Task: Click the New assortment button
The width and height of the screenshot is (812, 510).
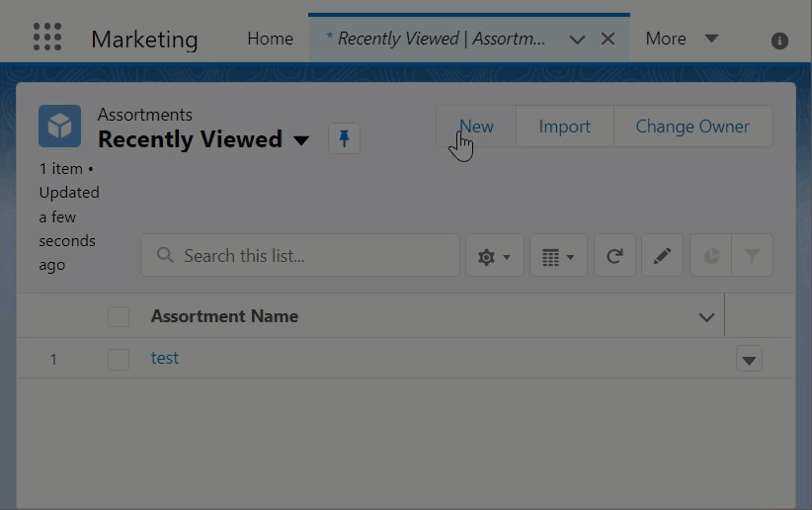Action: (476, 127)
